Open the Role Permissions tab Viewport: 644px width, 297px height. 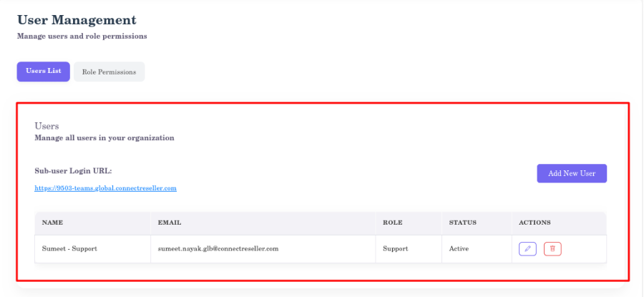coord(109,72)
